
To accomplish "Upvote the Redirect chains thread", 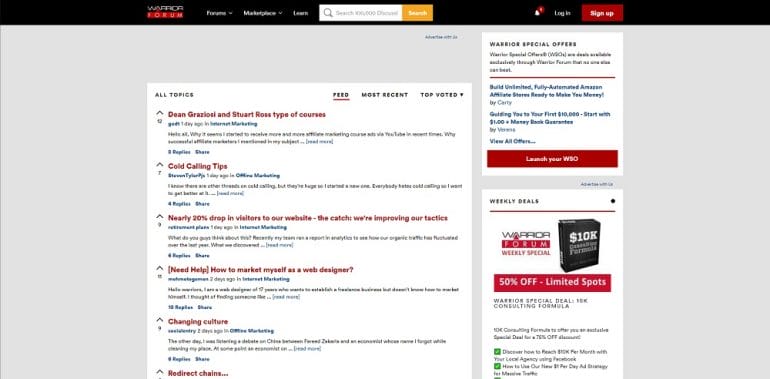I will [x=160, y=372].
